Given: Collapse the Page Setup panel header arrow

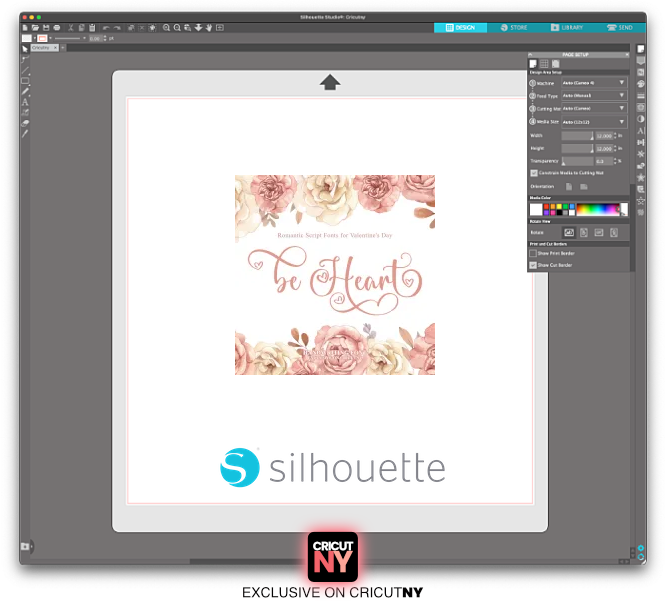Looking at the screenshot, I should coord(530,55).
